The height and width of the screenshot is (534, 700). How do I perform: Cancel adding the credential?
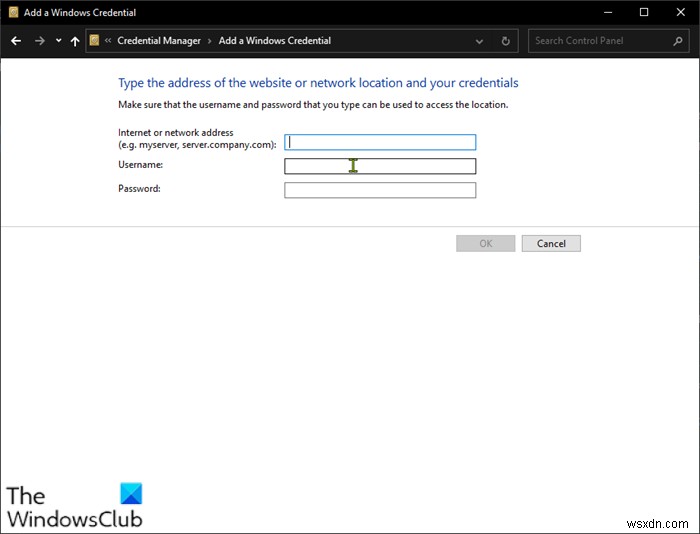click(x=551, y=243)
